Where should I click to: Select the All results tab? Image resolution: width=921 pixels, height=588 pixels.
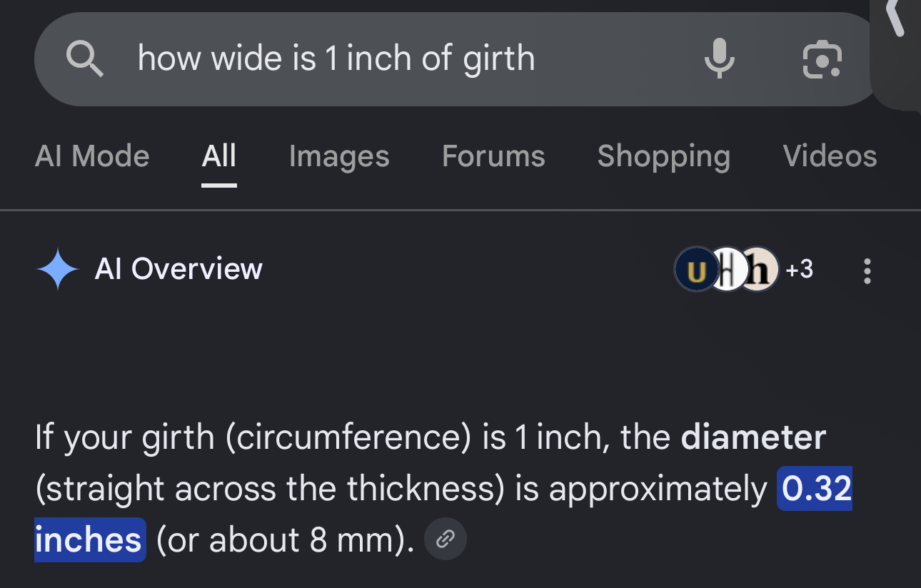coord(219,156)
